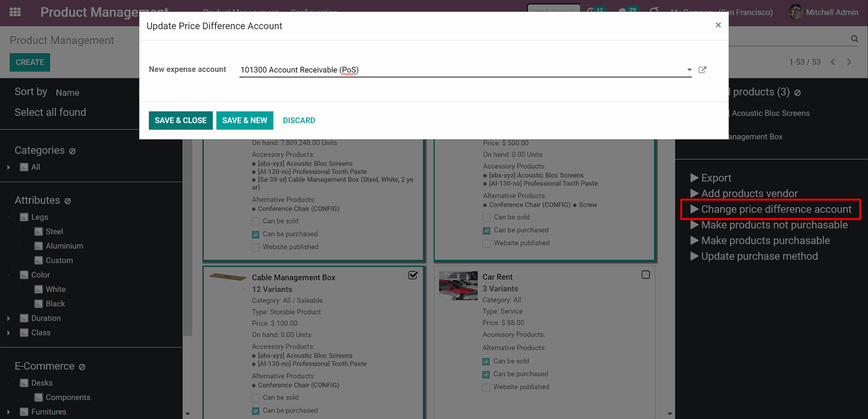Image resolution: width=868 pixels, height=419 pixels.
Task: Clear the Categories filter icon
Action: coord(73,151)
